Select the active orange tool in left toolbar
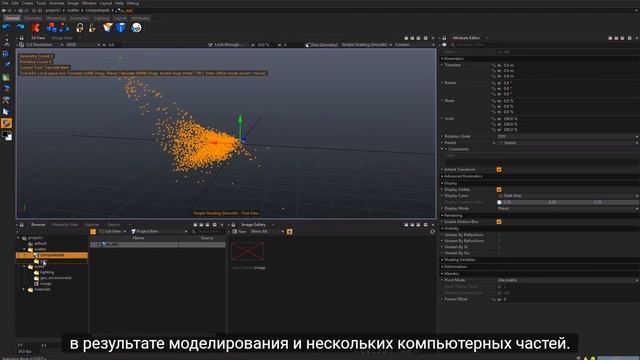This screenshot has height=360, width=640. (x=7, y=123)
